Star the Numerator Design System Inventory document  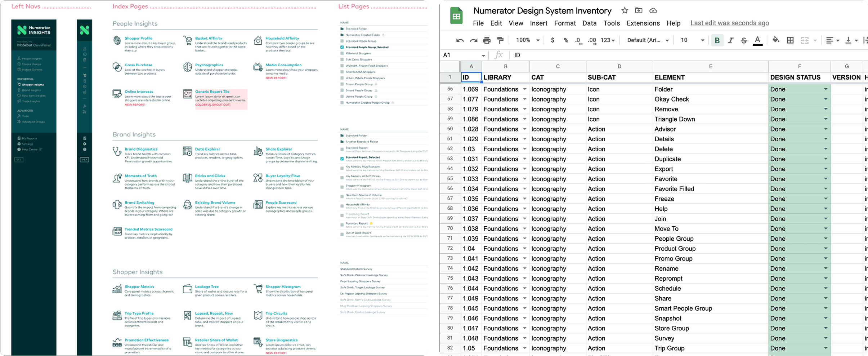point(625,11)
